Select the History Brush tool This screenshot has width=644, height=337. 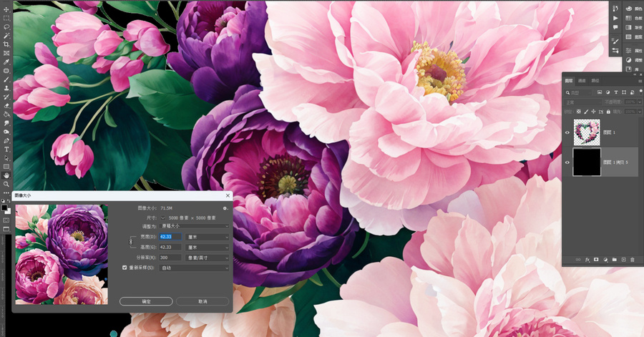pyautogui.click(x=6, y=97)
